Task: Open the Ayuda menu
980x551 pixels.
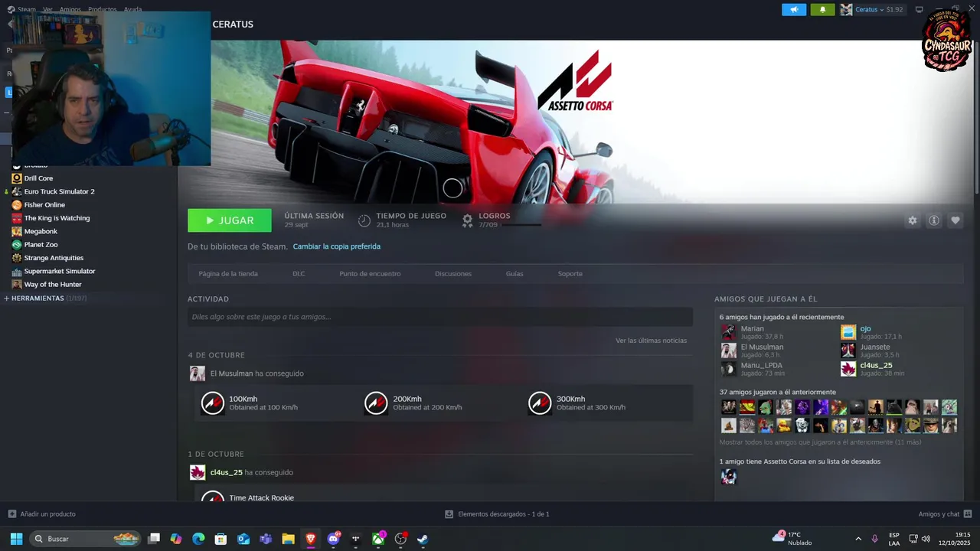Action: tap(132, 9)
